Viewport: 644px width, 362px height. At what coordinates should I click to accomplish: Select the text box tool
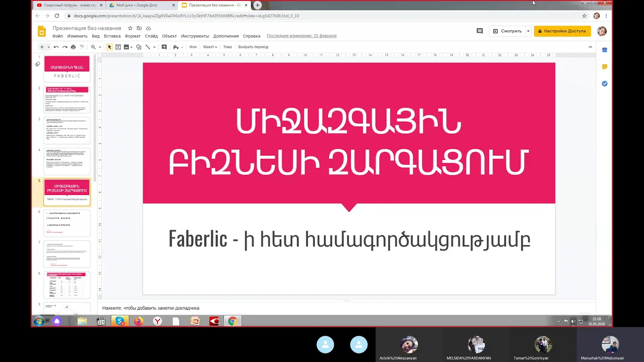coord(118,47)
